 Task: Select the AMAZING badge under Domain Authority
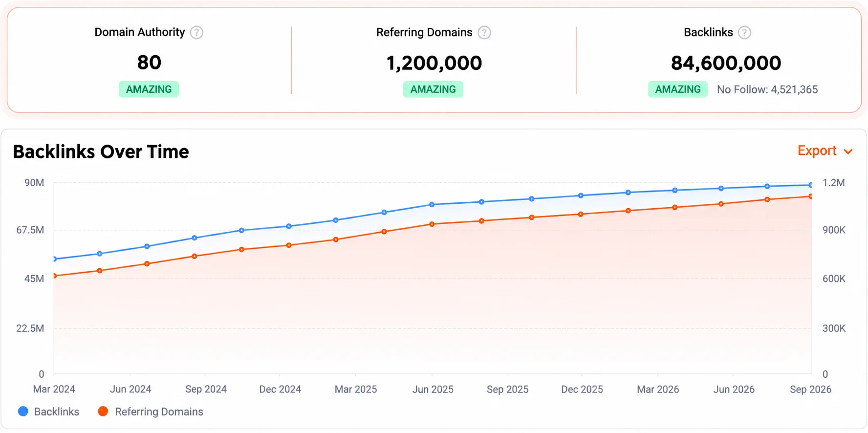(x=149, y=89)
